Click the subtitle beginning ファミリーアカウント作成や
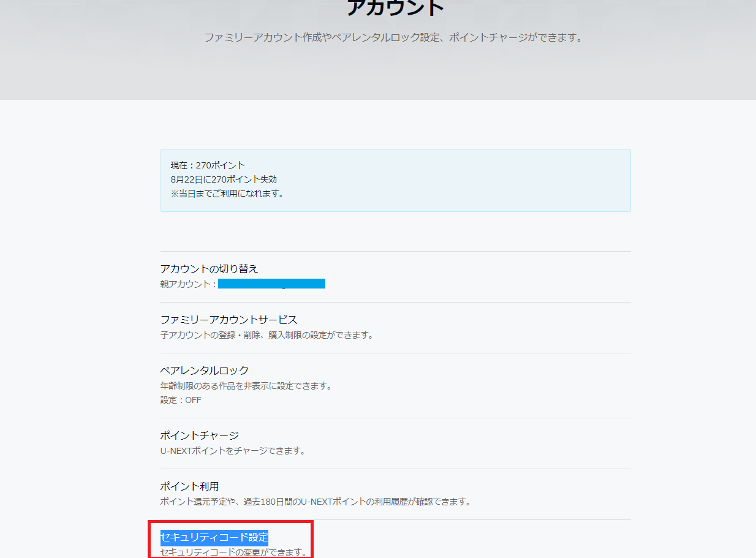This screenshot has height=558, width=756. pyautogui.click(x=393, y=38)
